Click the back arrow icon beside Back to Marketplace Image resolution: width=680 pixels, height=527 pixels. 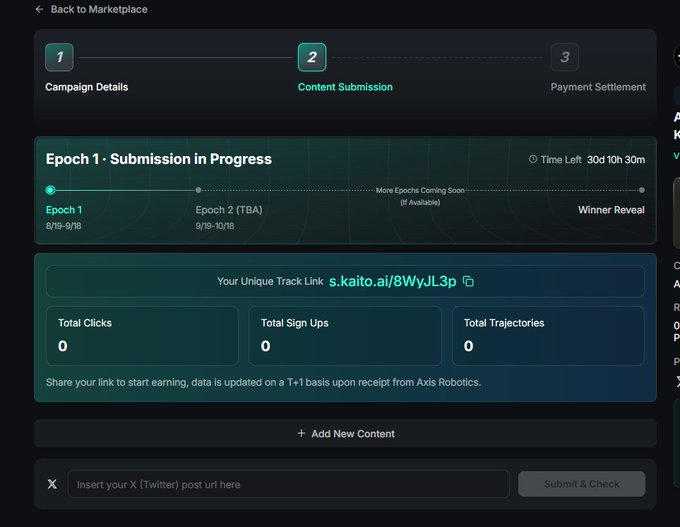tap(39, 9)
